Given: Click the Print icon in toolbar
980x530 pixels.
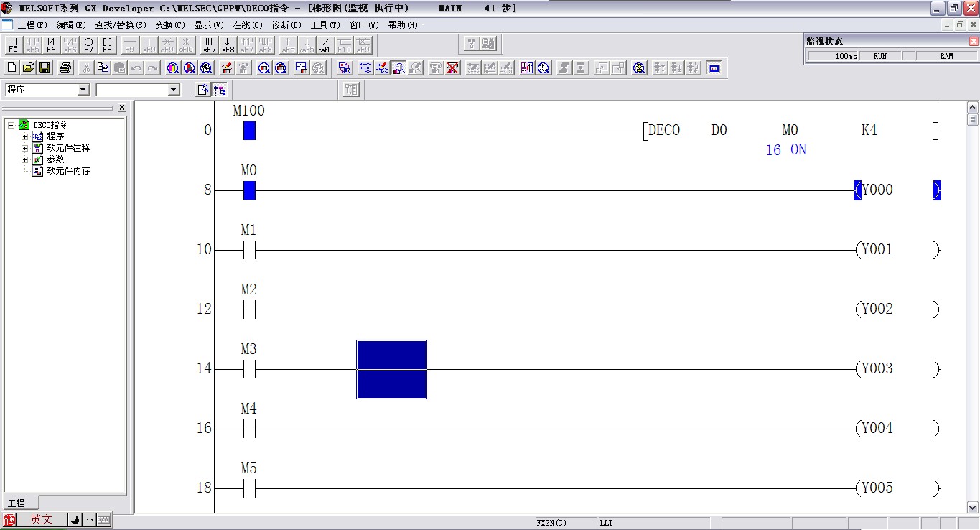Looking at the screenshot, I should click(x=65, y=68).
